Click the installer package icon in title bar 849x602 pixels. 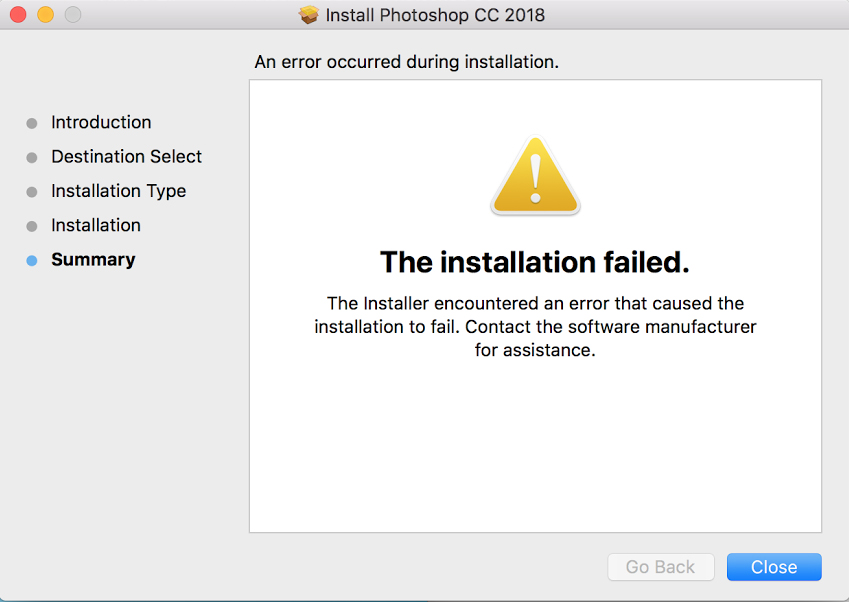pos(309,14)
